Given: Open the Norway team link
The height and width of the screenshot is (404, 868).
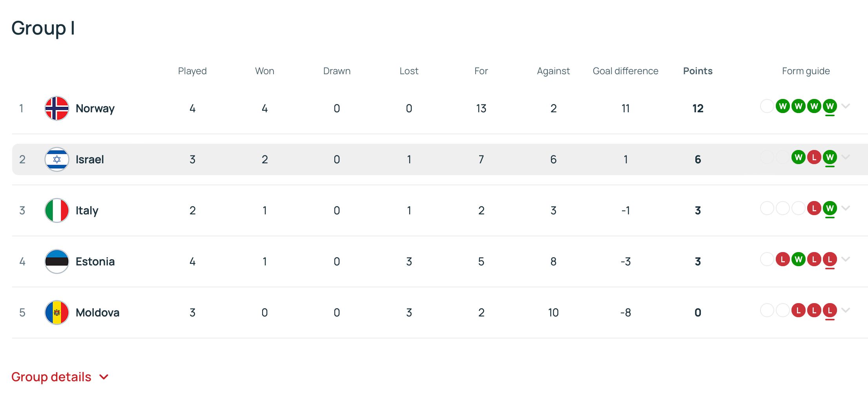Looking at the screenshot, I should pos(95,108).
